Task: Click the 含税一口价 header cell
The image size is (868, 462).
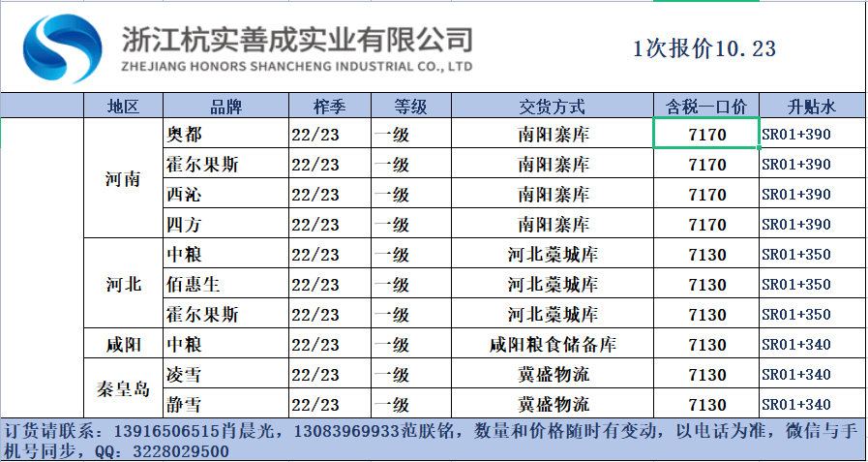Action: point(706,107)
